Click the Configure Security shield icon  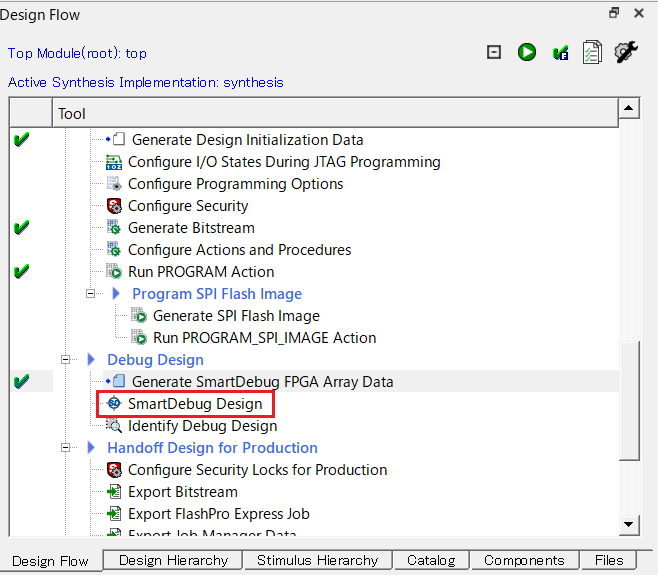click(x=114, y=206)
